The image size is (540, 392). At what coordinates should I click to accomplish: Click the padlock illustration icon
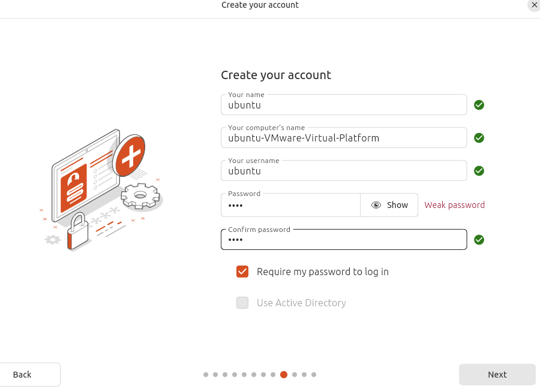pyautogui.click(x=77, y=231)
